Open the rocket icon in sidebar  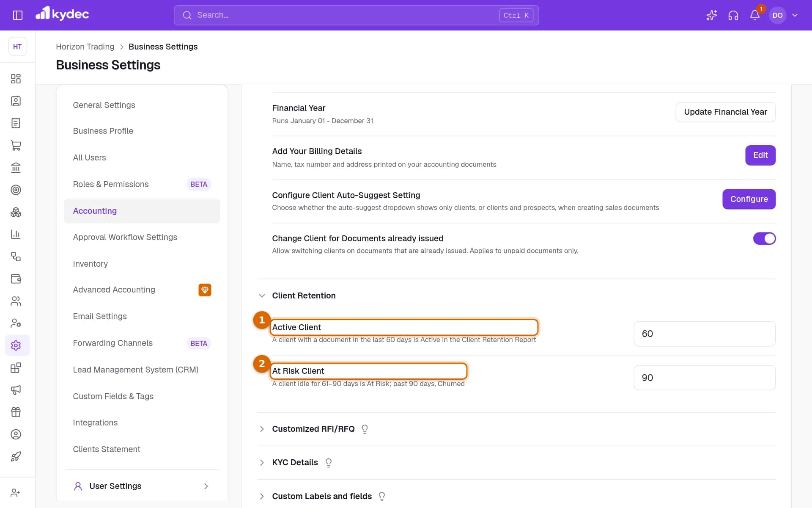click(16, 457)
